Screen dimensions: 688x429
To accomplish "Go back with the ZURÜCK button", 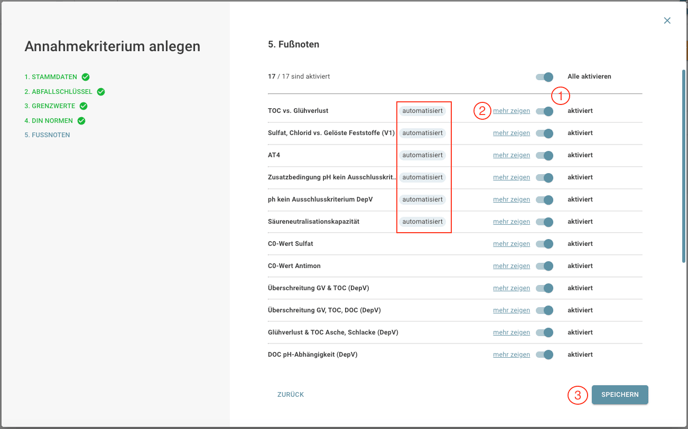I will pyautogui.click(x=290, y=395).
